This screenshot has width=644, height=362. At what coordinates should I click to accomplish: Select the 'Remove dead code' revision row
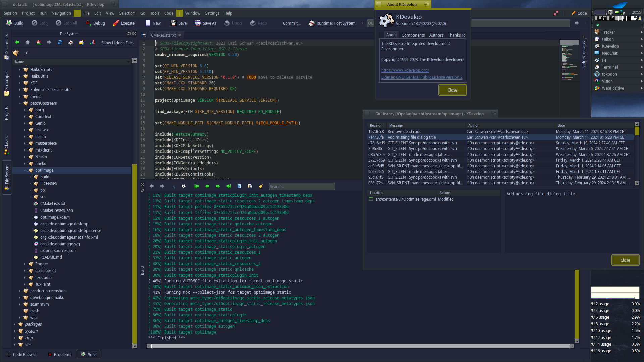(500, 132)
